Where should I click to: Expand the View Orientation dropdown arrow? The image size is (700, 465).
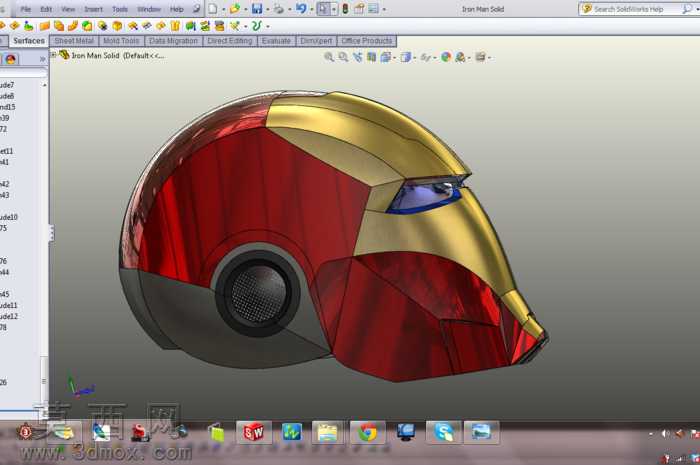point(394,58)
